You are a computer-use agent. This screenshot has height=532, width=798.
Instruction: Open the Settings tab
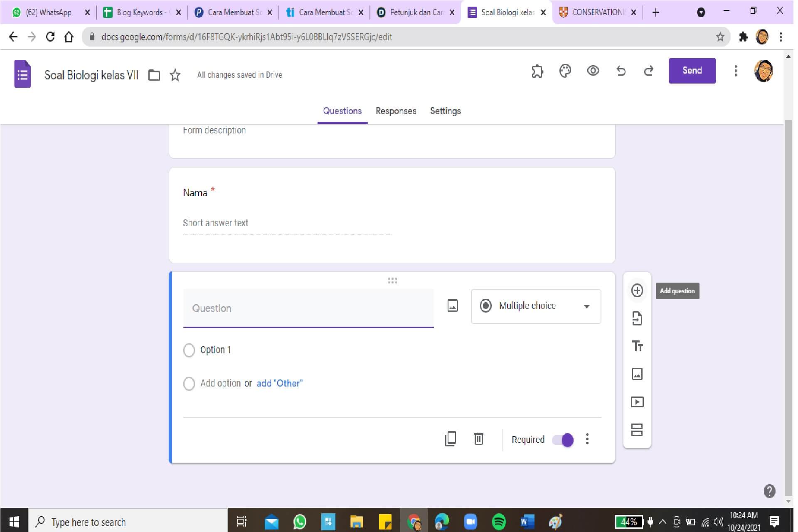(x=445, y=111)
